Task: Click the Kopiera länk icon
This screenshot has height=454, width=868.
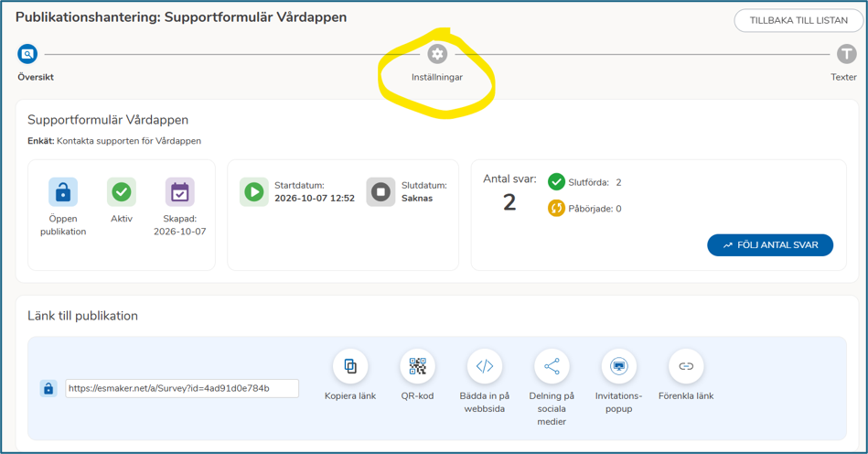Action: 350,366
